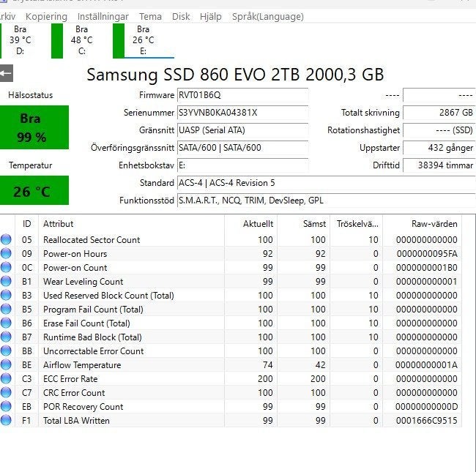Click the Totalt skrivning value 2867 GB
The height and width of the screenshot is (472, 476).
pyautogui.click(x=439, y=113)
